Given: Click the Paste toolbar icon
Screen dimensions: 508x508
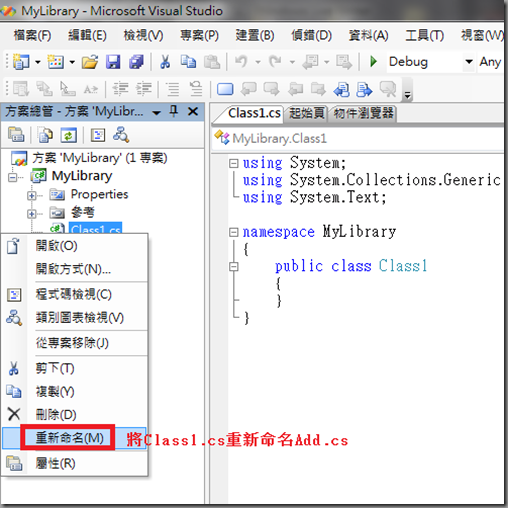Looking at the screenshot, I should coord(212,62).
